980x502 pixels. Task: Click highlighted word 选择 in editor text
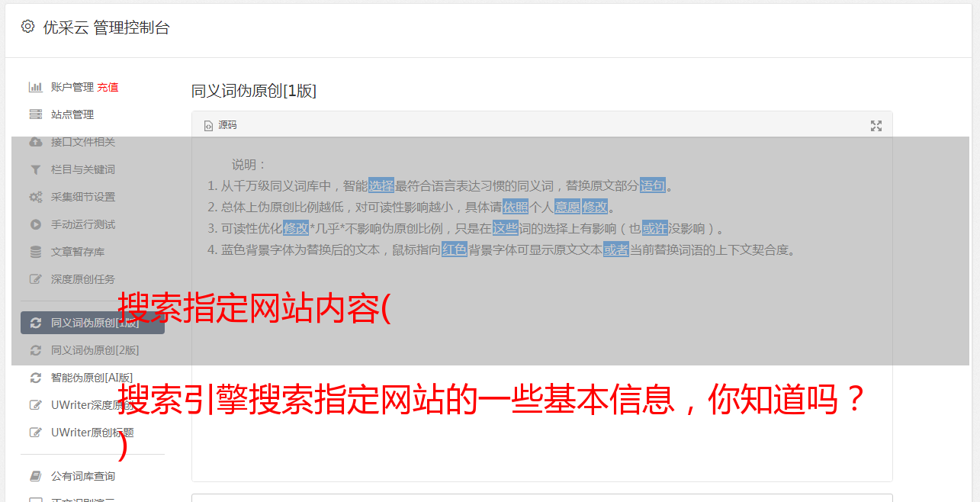(x=381, y=185)
